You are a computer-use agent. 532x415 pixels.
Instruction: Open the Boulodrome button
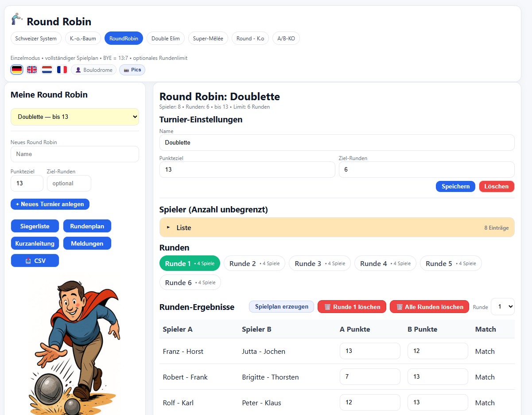pos(93,70)
